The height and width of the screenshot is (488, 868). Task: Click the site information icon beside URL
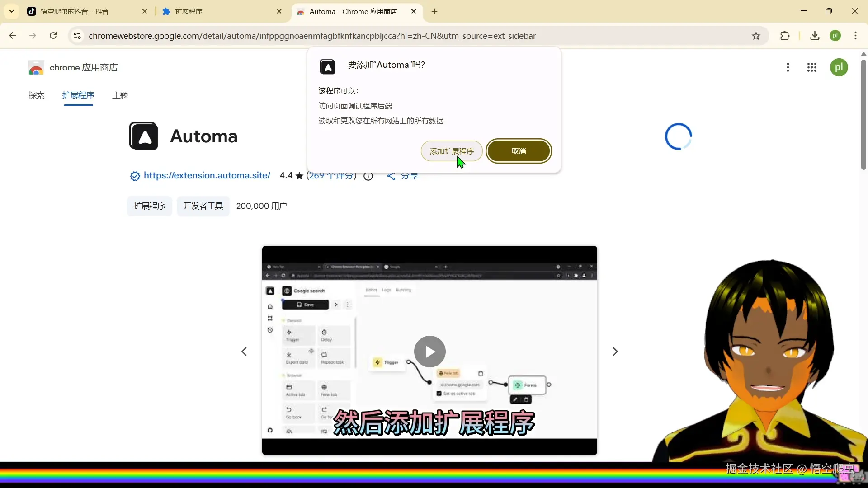(x=77, y=36)
